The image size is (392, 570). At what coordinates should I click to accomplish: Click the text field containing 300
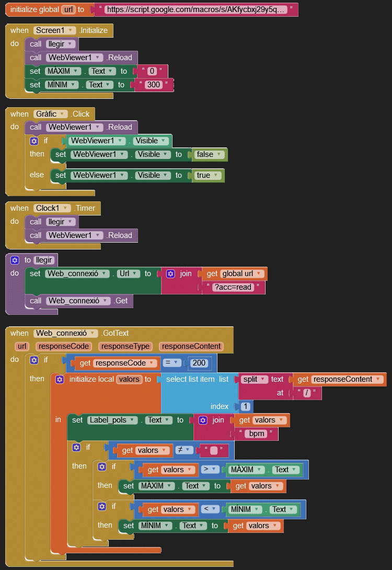pyautogui.click(x=153, y=85)
